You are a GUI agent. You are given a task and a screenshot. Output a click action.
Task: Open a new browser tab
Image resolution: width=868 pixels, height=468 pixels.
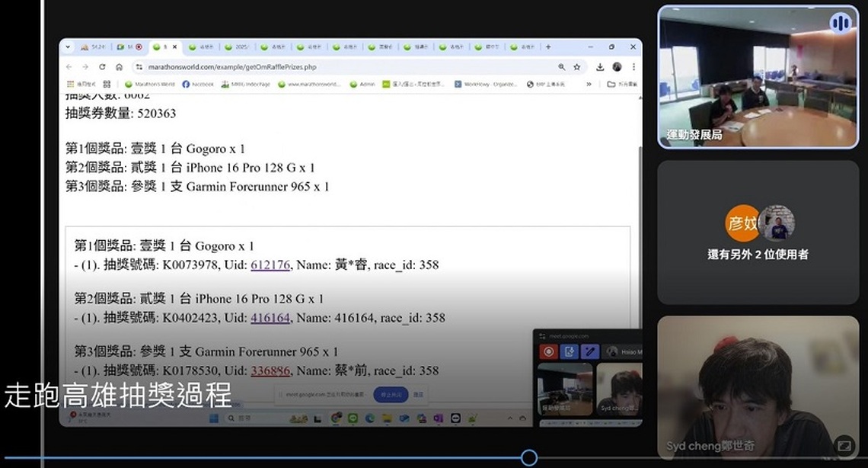pyautogui.click(x=548, y=47)
